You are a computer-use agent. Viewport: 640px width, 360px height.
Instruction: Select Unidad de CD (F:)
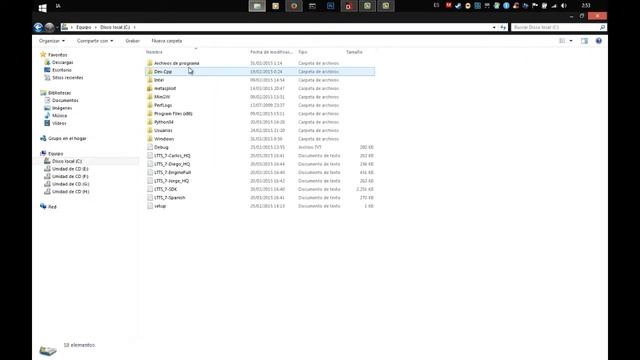click(70, 177)
